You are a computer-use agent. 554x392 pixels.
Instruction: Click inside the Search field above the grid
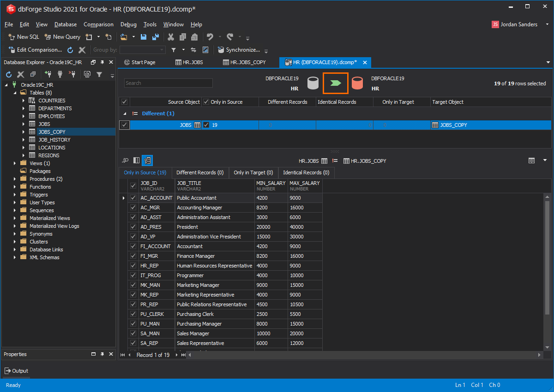[x=168, y=83]
